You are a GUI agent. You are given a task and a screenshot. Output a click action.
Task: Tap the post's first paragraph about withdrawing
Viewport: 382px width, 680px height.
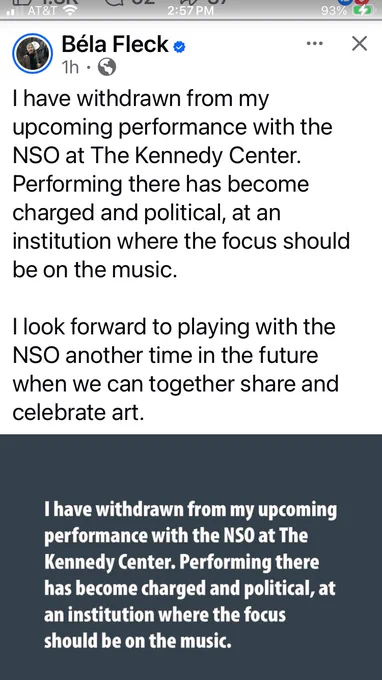click(x=181, y=184)
